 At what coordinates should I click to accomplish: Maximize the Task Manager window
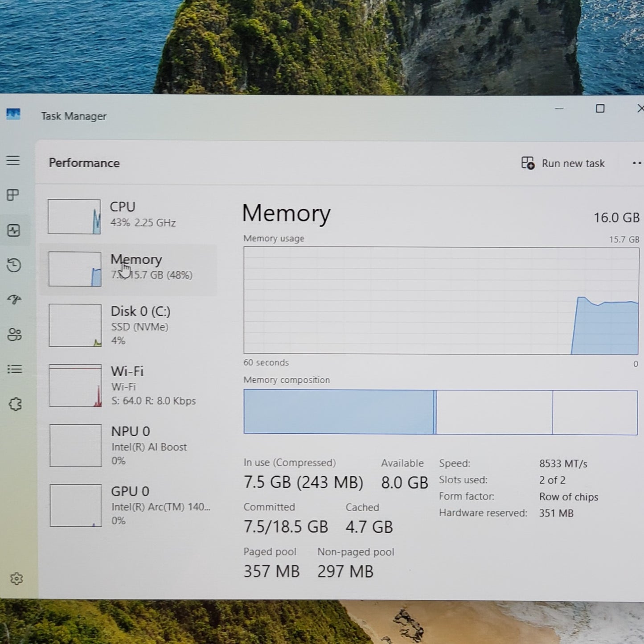click(x=600, y=109)
